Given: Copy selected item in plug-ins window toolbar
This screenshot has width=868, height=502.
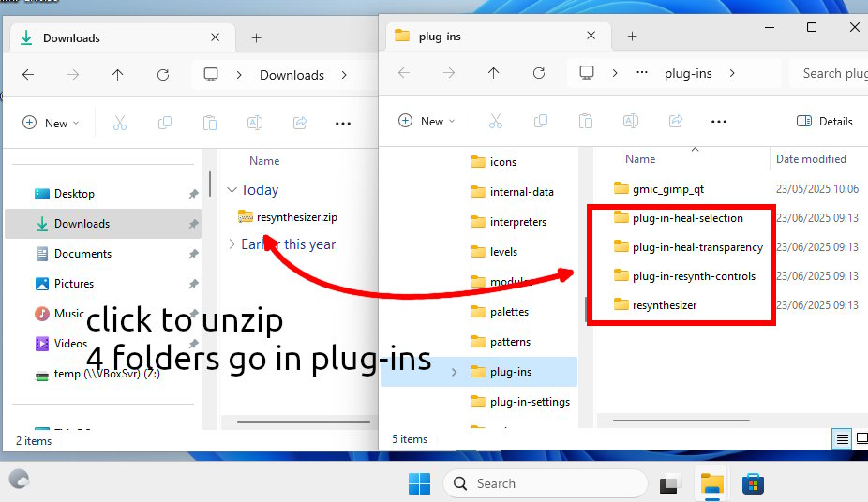Looking at the screenshot, I should pos(541,121).
